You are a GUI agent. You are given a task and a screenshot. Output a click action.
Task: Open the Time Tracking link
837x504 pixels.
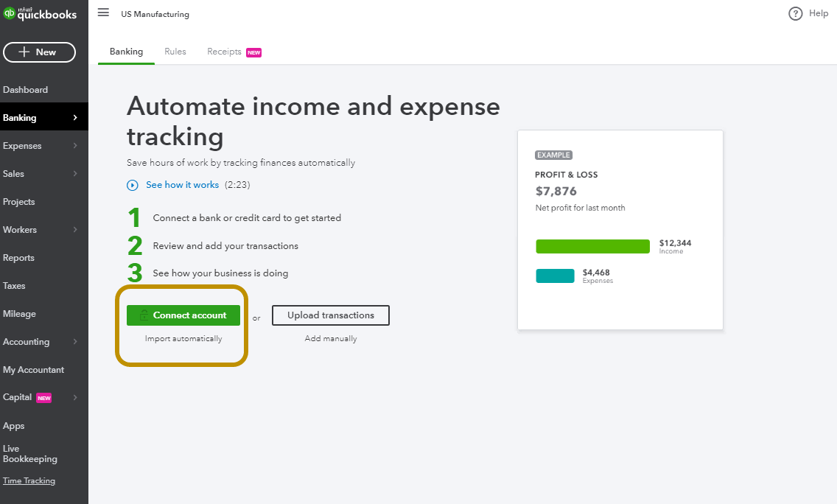click(x=29, y=481)
